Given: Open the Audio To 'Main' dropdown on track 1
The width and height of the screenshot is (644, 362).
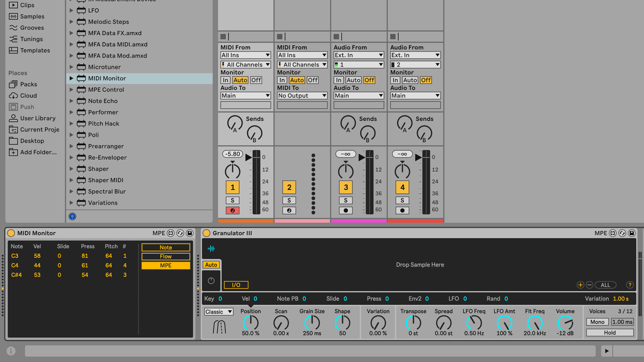Looking at the screenshot, I should (245, 95).
